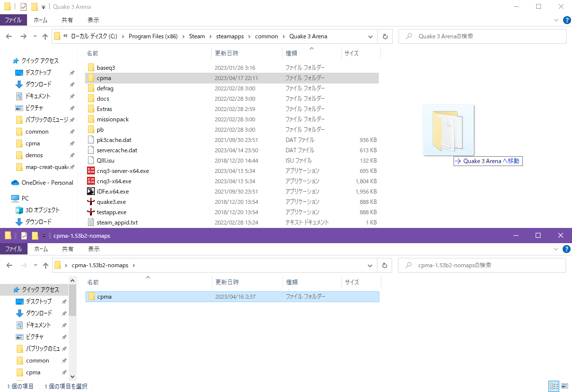Open 表示 tab in Quake 3 Arena window
The image size is (572, 392).
coord(93,20)
